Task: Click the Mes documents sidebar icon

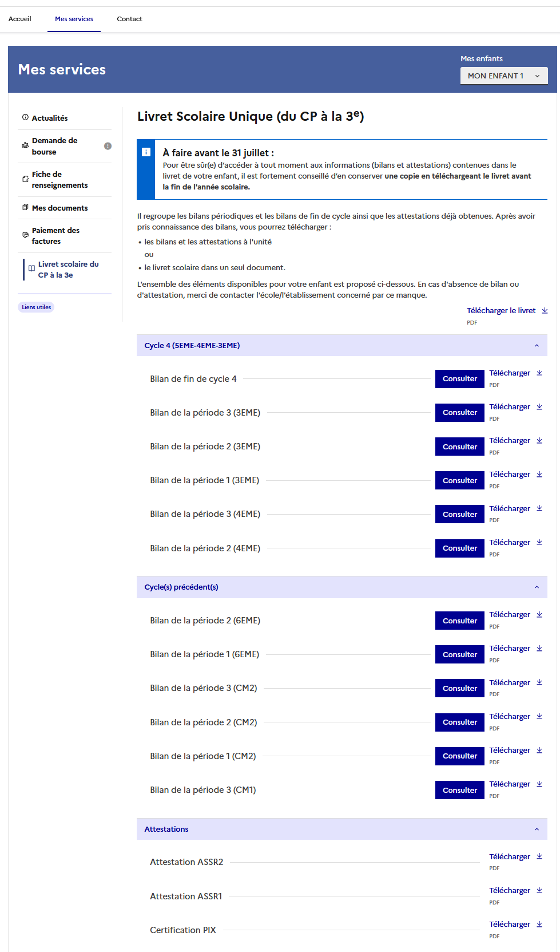Action: click(25, 207)
